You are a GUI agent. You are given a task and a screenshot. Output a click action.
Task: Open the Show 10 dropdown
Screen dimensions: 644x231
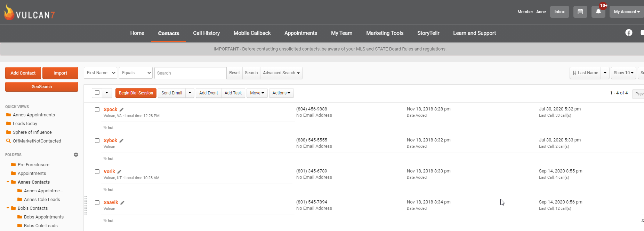623,73
